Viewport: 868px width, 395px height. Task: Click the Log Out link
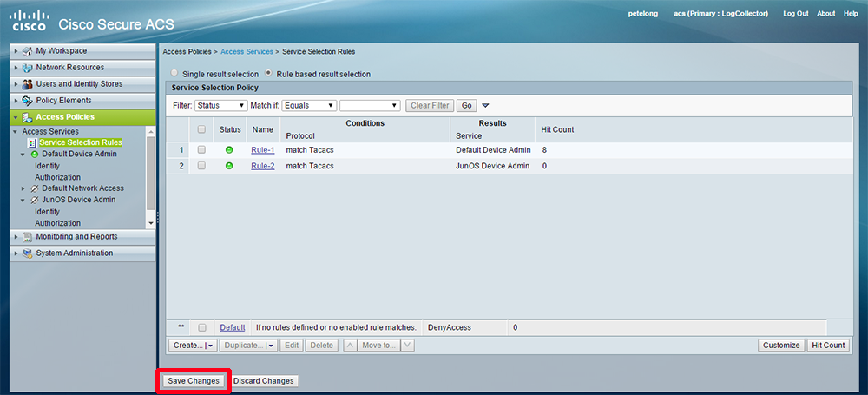[x=796, y=14]
